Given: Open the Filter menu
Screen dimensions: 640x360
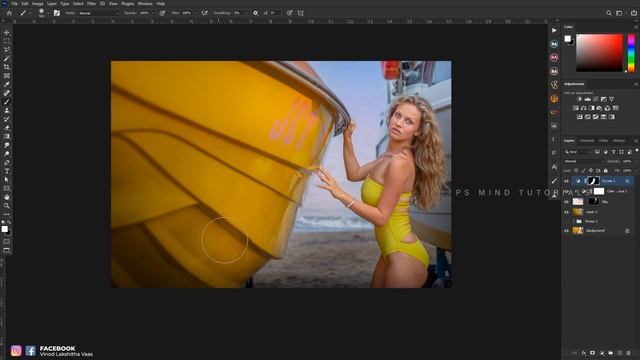Looking at the screenshot, I should (x=91, y=4).
